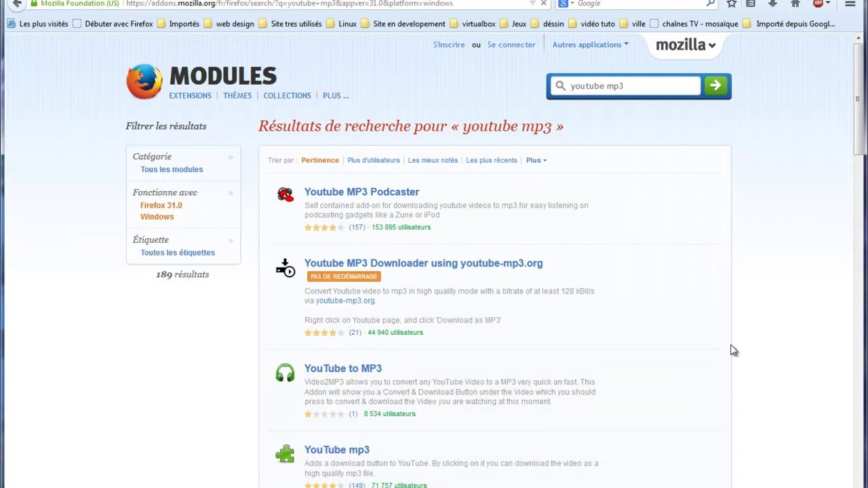Expand the 'Plus' sort options dropdown
Screen dimensions: 868x488
[x=536, y=161]
